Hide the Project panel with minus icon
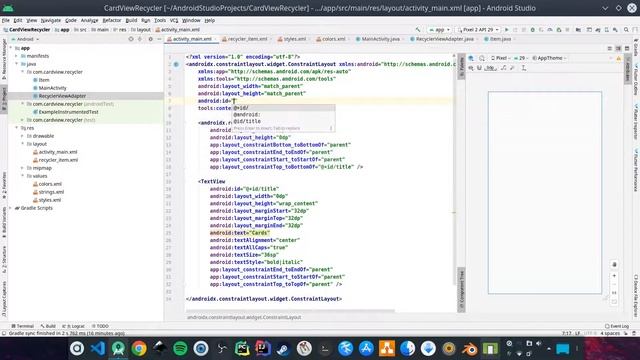The height and width of the screenshot is (360, 640). pos(159,39)
